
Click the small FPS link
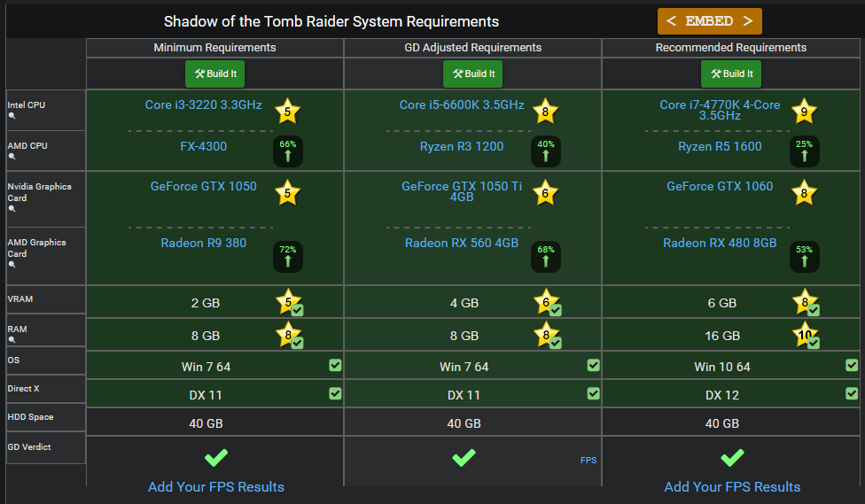click(588, 460)
